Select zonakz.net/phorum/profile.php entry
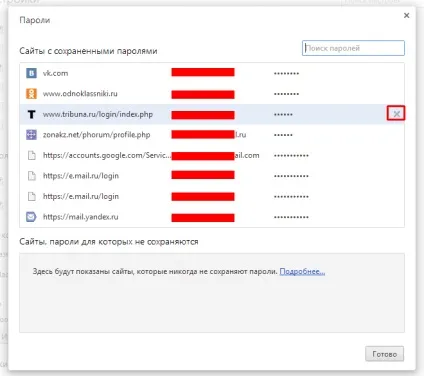Image resolution: width=424 pixels, height=376 pixels. tap(96, 135)
